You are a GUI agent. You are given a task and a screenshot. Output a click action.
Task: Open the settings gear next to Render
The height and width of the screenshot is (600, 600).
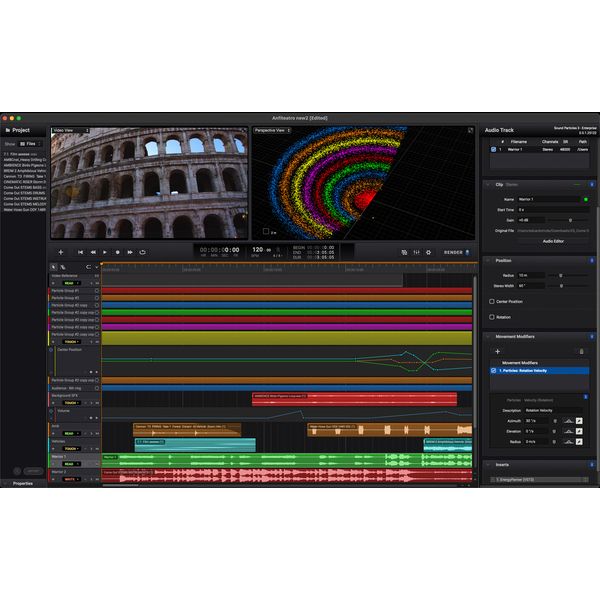click(x=429, y=252)
